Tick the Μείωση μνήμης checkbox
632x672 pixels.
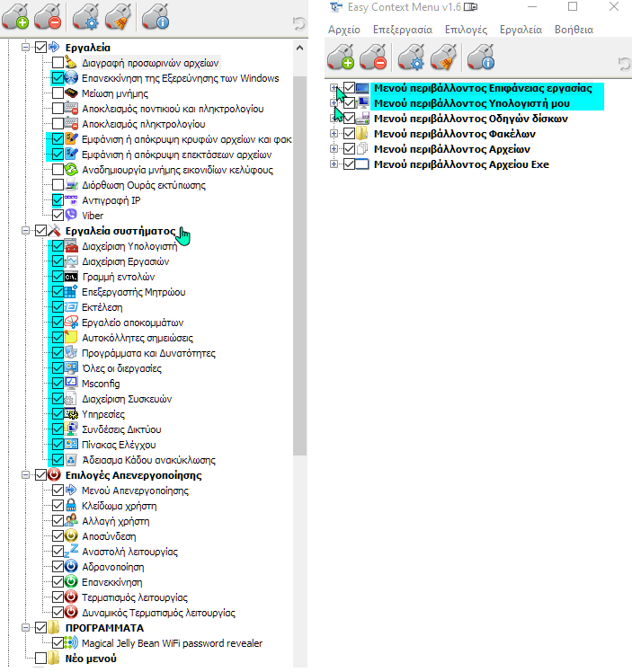(x=58, y=93)
